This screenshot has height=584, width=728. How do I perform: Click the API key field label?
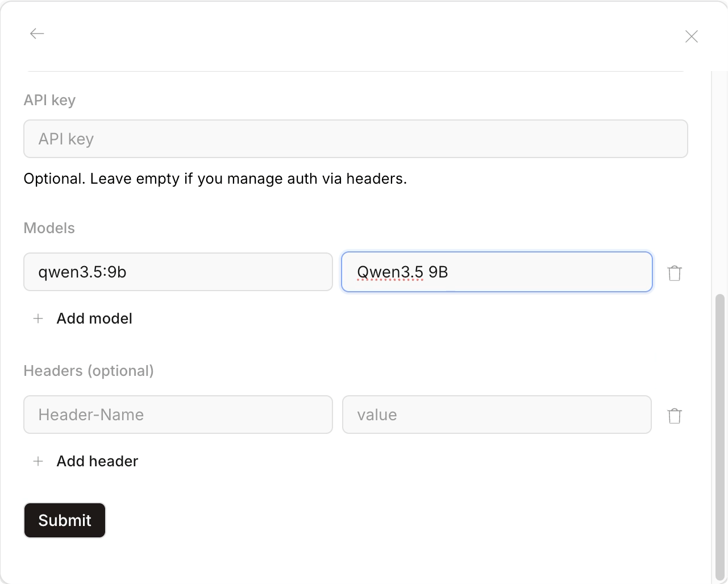(x=49, y=100)
